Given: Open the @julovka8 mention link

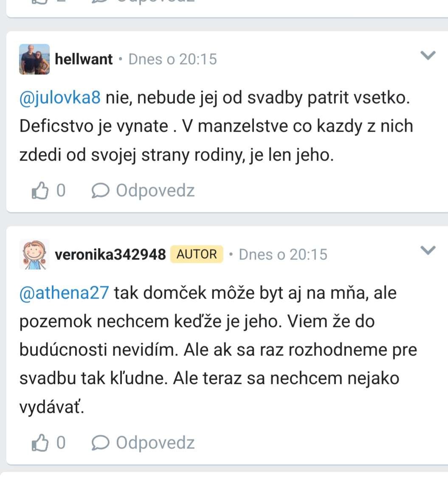Looking at the screenshot, I should click(60, 98).
